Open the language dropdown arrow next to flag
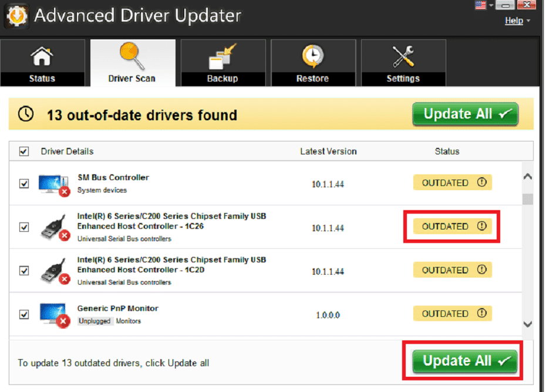The width and height of the screenshot is (546, 392). (x=491, y=5)
